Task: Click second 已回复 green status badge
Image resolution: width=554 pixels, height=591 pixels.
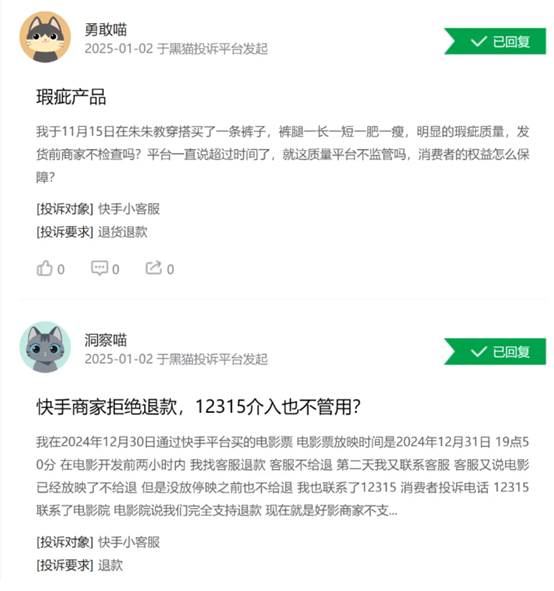Action: pos(495,352)
